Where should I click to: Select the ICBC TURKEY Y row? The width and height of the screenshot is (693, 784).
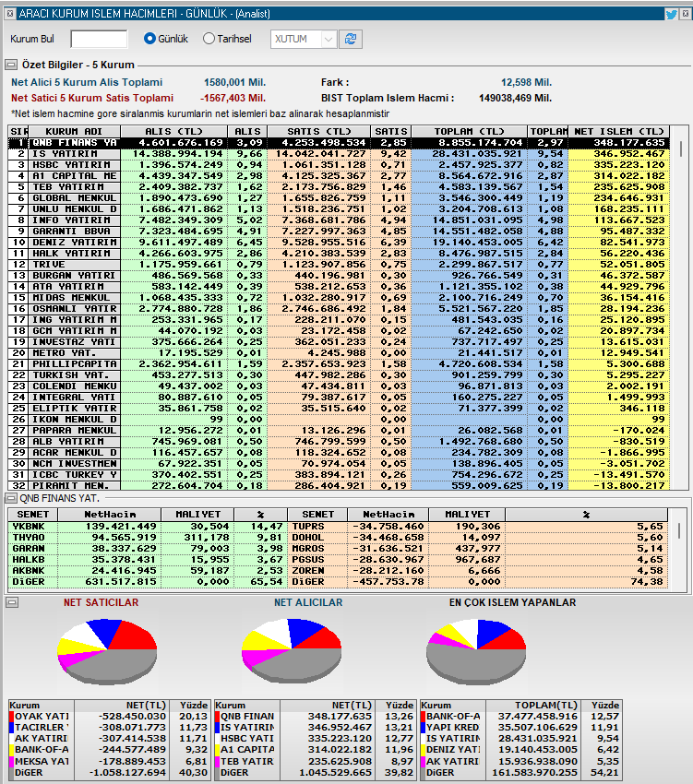339,475
